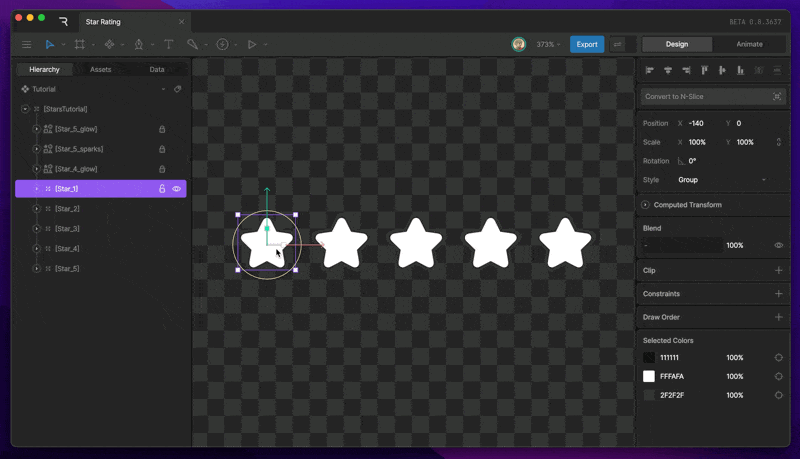Close the Star Rating tab

(182, 22)
